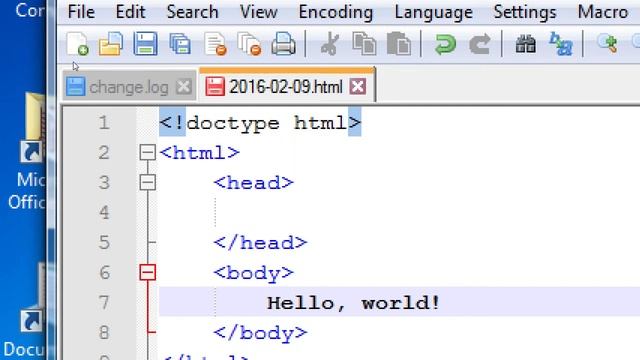Screen dimensions: 640x360
Task: Open a file with folder icon
Action: pyautogui.click(x=111, y=44)
